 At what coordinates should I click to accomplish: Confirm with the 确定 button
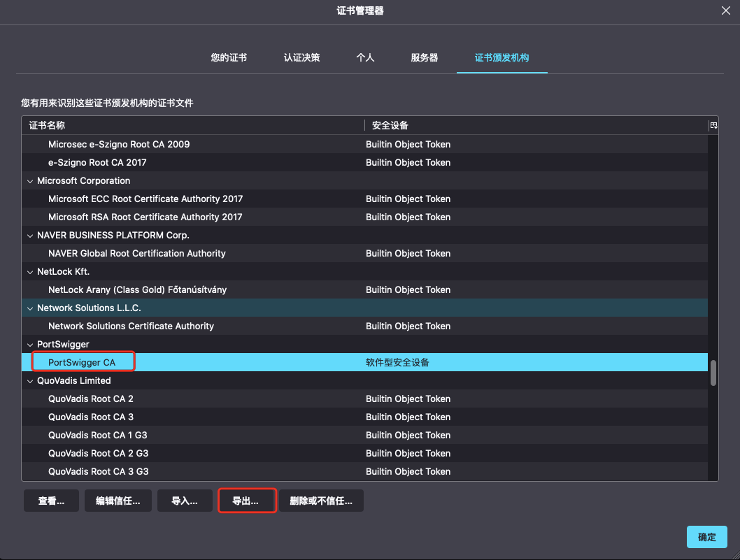click(x=706, y=537)
